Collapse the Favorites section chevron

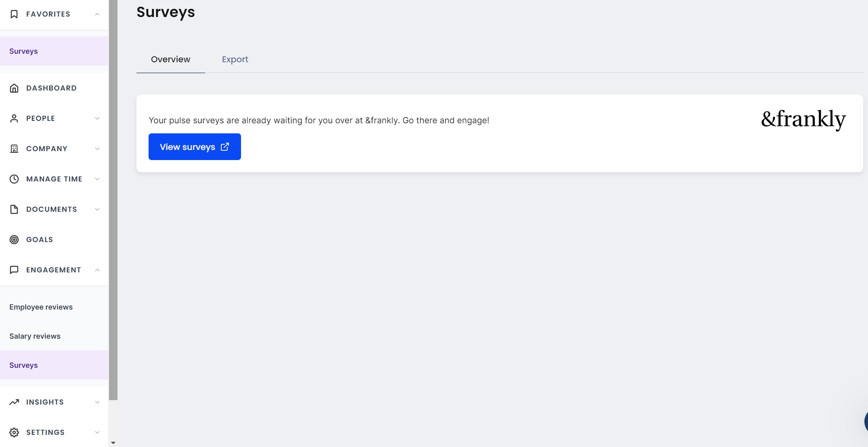tap(97, 14)
